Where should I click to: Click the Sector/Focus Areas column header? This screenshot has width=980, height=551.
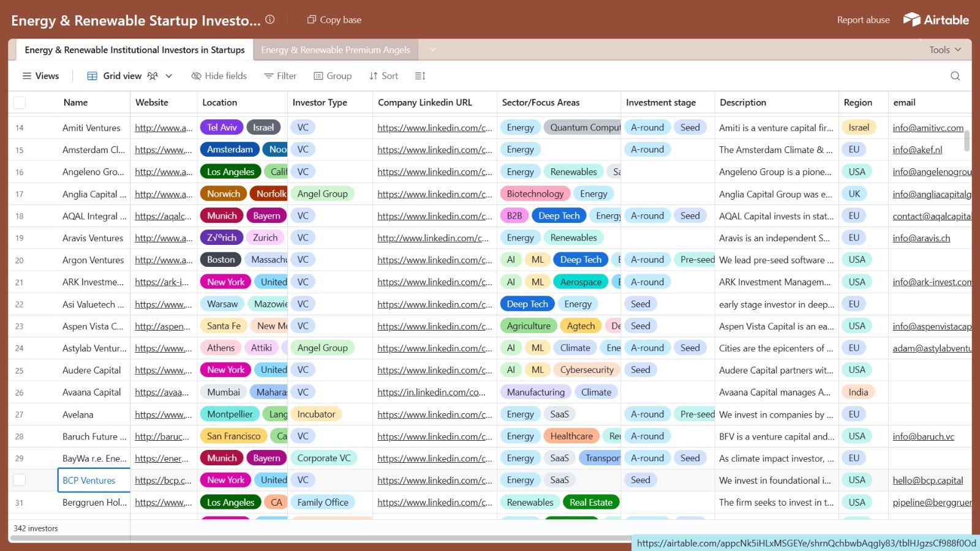pos(558,102)
